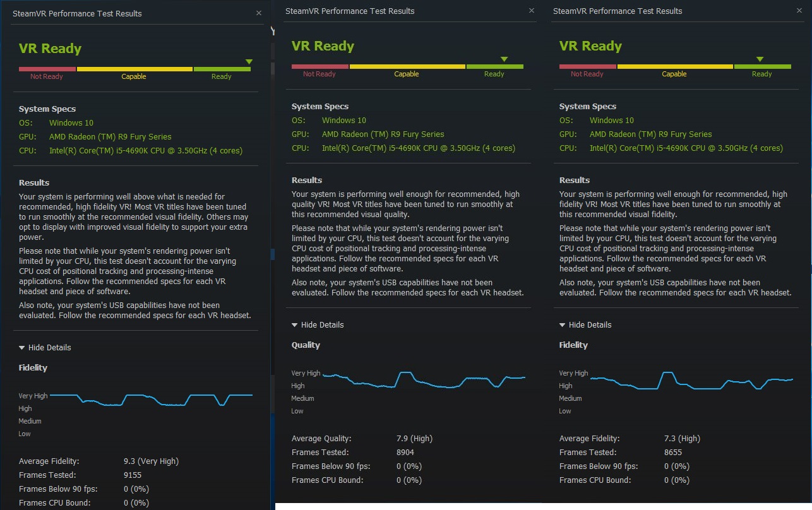Click the left window title text
The width and height of the screenshot is (812, 510).
(x=77, y=13)
